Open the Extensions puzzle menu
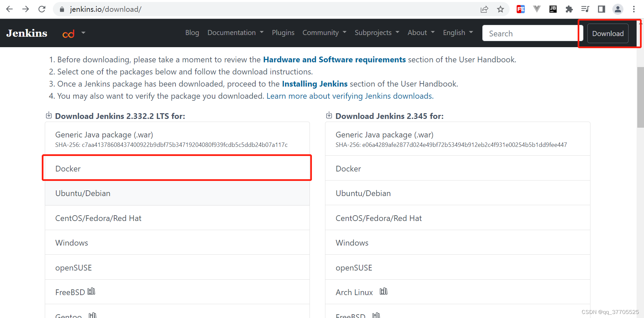This screenshot has width=644, height=318. 569,9
